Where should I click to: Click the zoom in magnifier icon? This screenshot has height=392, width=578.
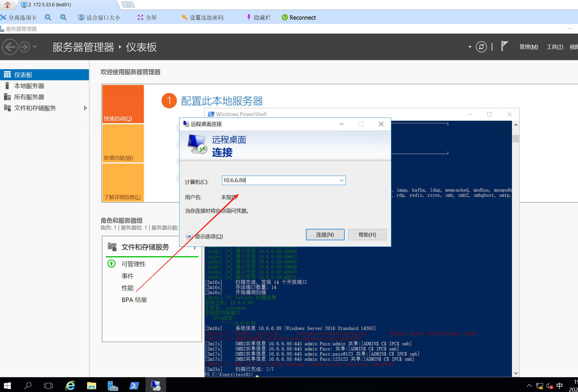[x=48, y=17]
